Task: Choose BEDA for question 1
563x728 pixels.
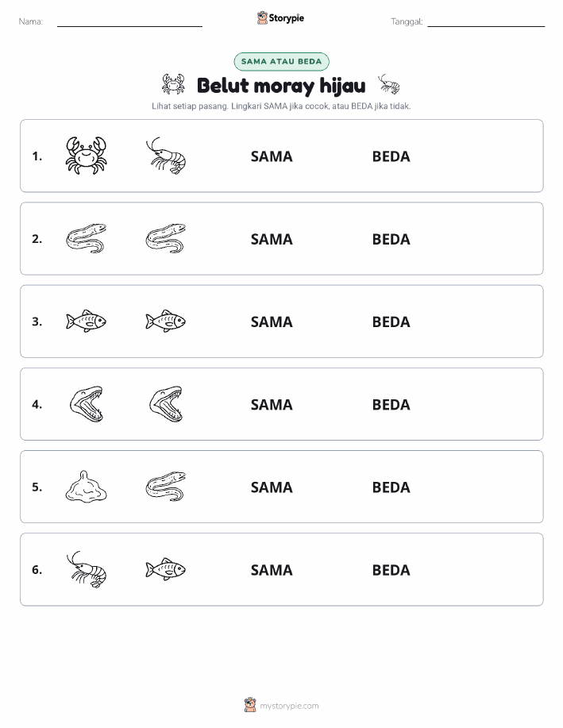Action: coord(391,156)
